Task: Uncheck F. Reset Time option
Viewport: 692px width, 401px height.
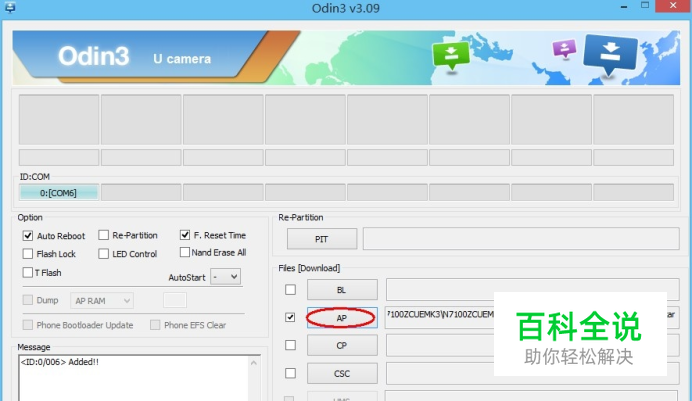Action: pyautogui.click(x=185, y=235)
